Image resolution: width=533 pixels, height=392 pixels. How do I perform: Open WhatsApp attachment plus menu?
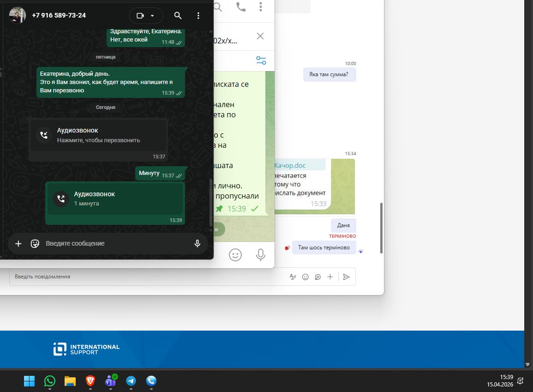18,244
